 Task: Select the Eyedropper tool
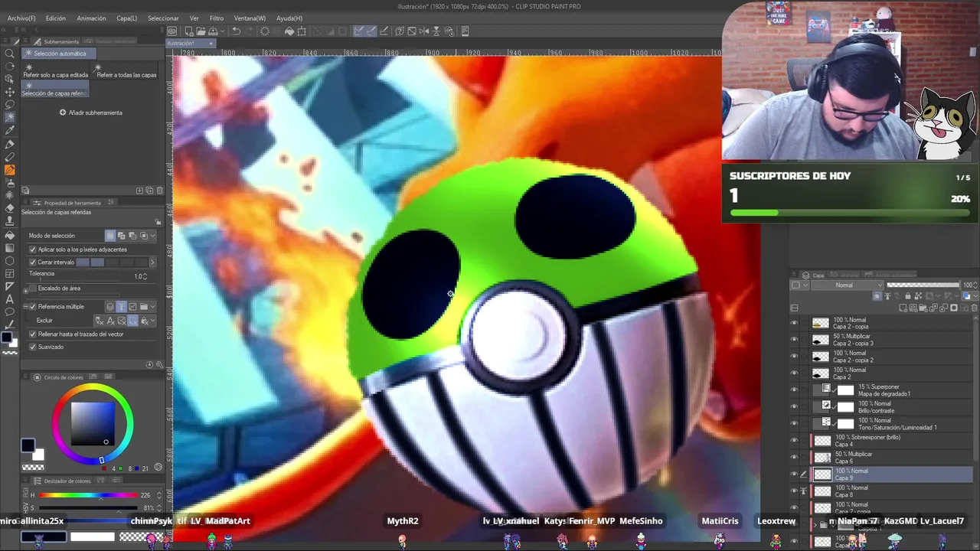10,131
